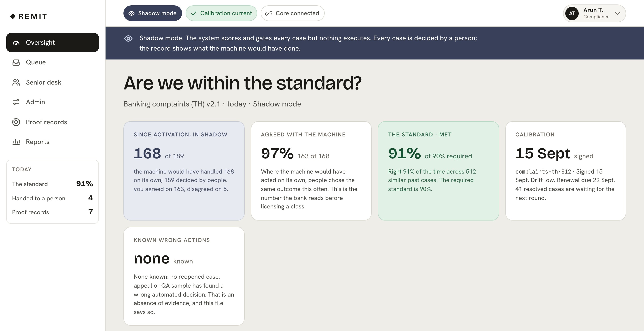Screen dimensions: 644x331
Task: Expand the Arun T. account chevron
Action: coord(617,13)
